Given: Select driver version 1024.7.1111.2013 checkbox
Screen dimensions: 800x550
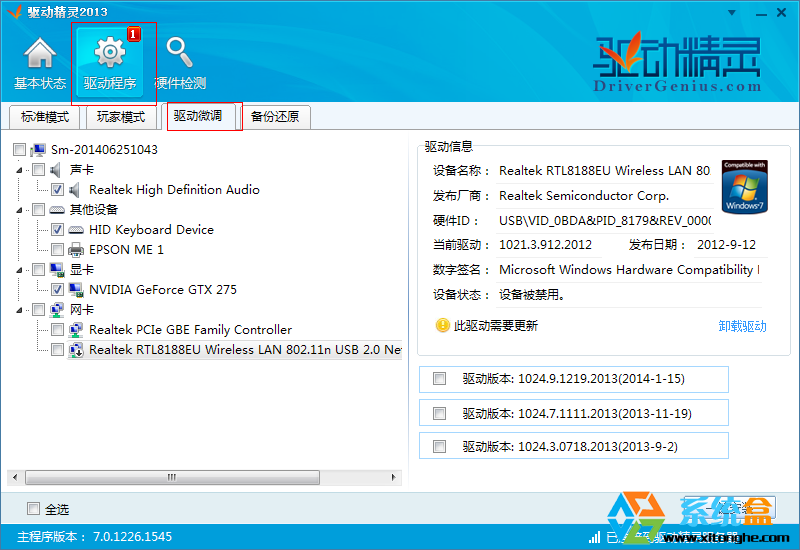Looking at the screenshot, I should click(439, 413).
